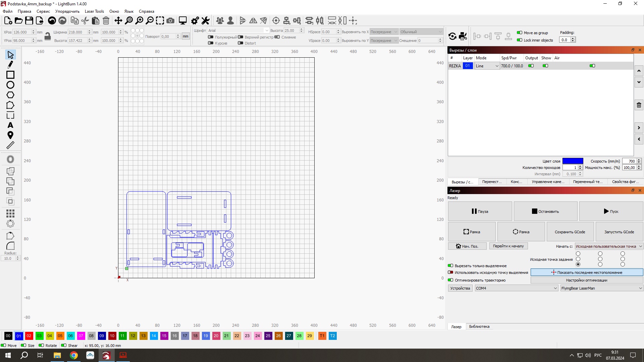This screenshot has width=644, height=362.
Task: Click the New File icon
Action: point(8,21)
